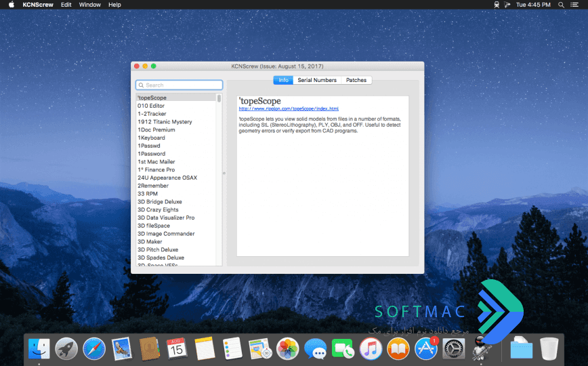The width and height of the screenshot is (588, 366).
Task: Open the App Store dock icon
Action: [x=426, y=349]
